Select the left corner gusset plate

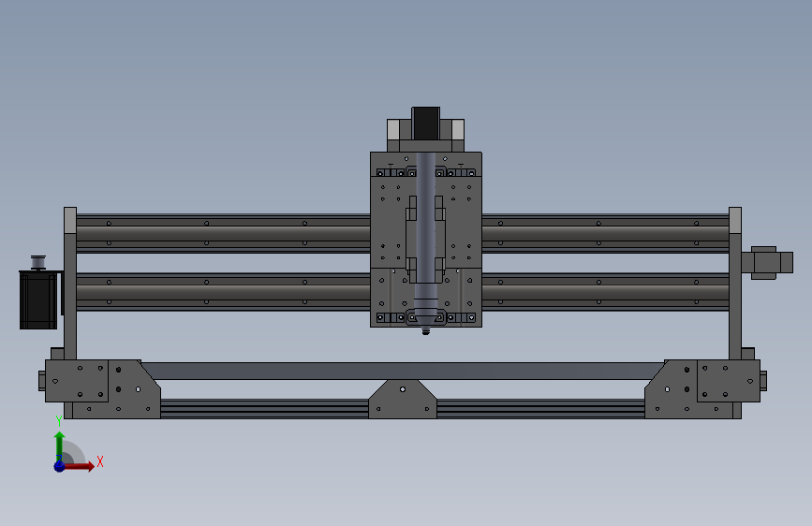(132, 388)
